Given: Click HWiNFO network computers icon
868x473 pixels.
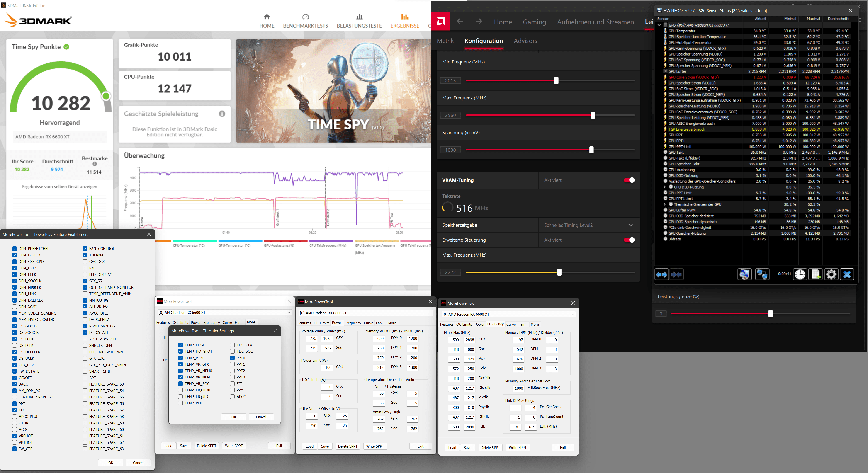Looking at the screenshot, I should 762,274.
